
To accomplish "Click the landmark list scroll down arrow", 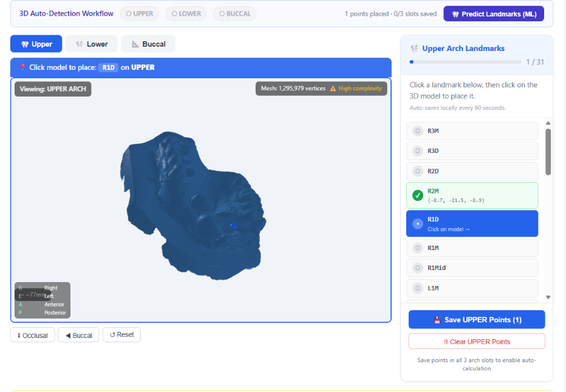I will coord(548,297).
